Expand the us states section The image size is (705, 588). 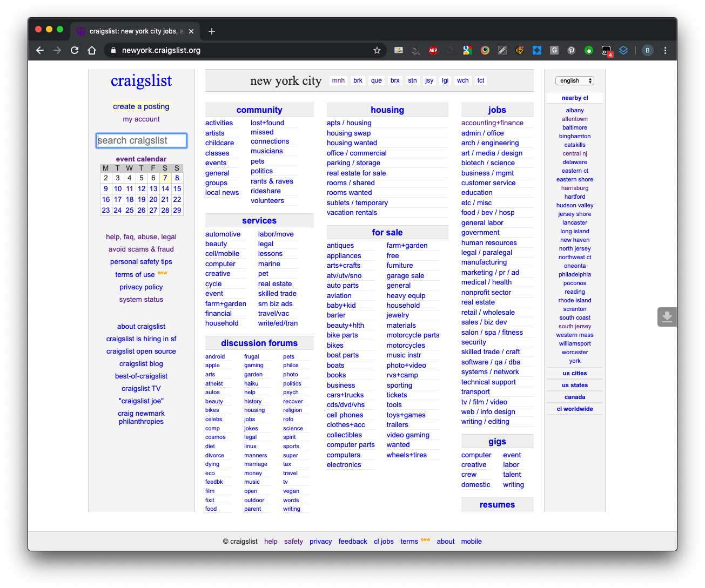(575, 385)
